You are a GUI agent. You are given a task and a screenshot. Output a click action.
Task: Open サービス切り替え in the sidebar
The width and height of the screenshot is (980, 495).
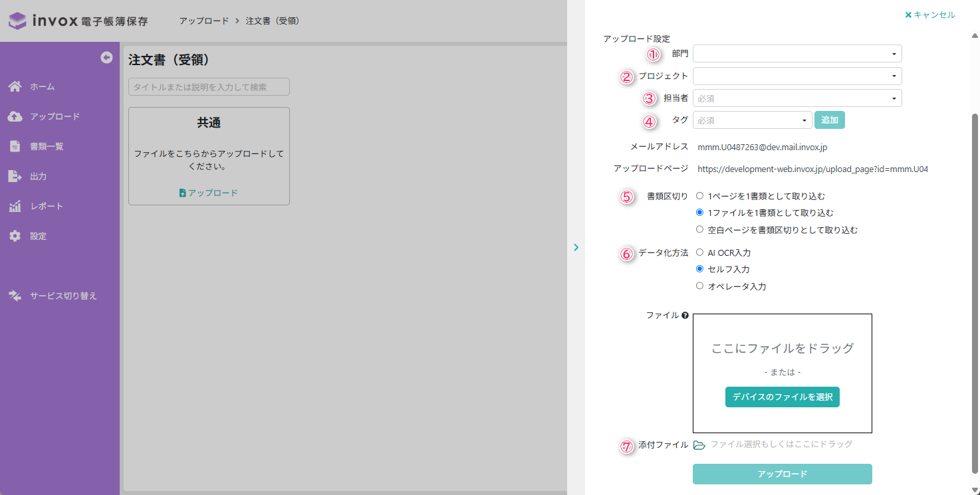click(x=62, y=296)
